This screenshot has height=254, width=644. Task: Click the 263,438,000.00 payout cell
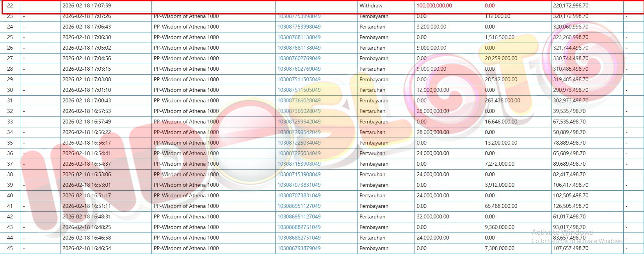pos(502,100)
